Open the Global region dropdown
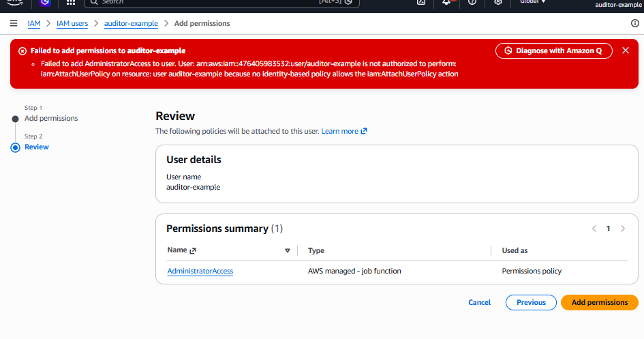The width and height of the screenshot is (644, 339). coord(533,2)
